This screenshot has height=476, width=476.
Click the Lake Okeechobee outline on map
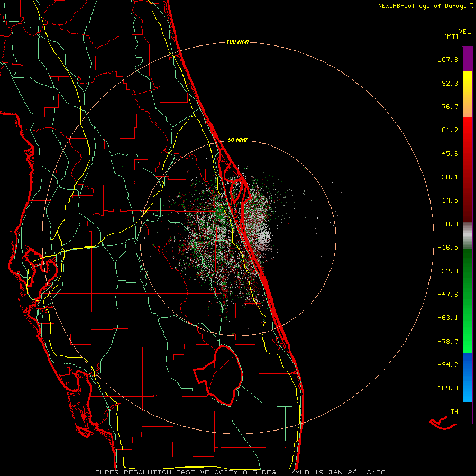(x=218, y=375)
